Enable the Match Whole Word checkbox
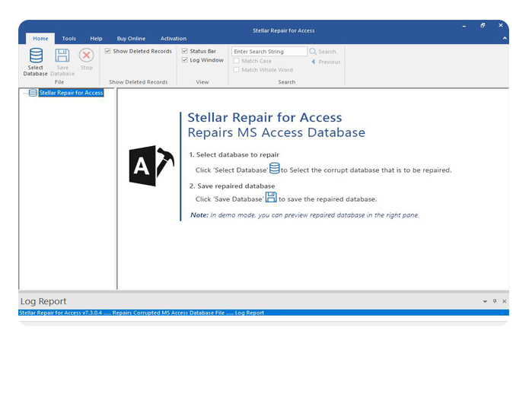Image resolution: width=532 pixels, height=394 pixels. point(237,69)
